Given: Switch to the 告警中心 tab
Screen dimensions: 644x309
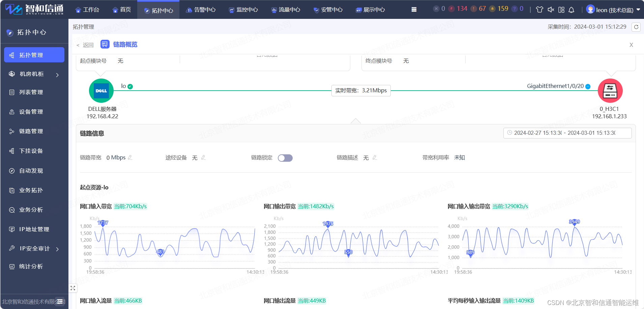Looking at the screenshot, I should pyautogui.click(x=201, y=10).
